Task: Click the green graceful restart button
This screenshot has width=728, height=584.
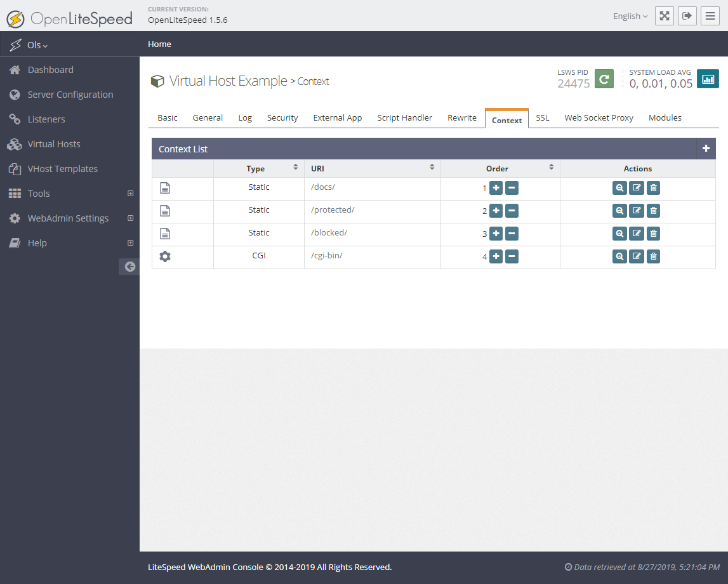Action: pos(604,79)
